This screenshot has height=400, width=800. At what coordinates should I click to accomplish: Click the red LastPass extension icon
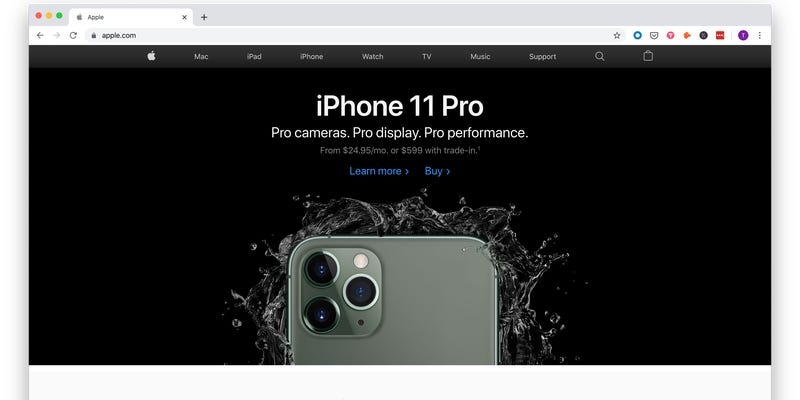click(x=720, y=35)
